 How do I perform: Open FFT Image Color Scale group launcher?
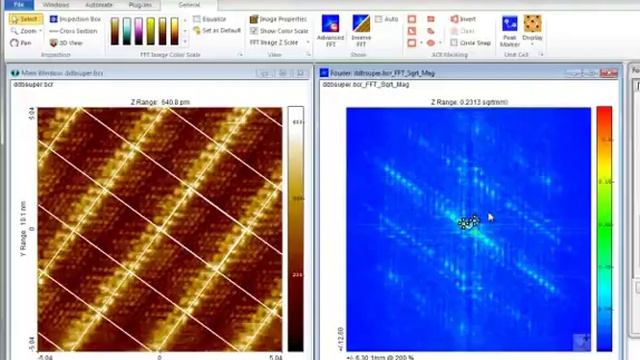(x=241, y=54)
